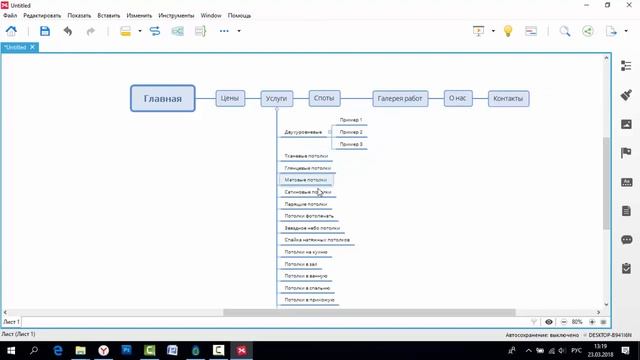The height and width of the screenshot is (360, 640).
Task: Undo the last action
Action: tap(68, 31)
